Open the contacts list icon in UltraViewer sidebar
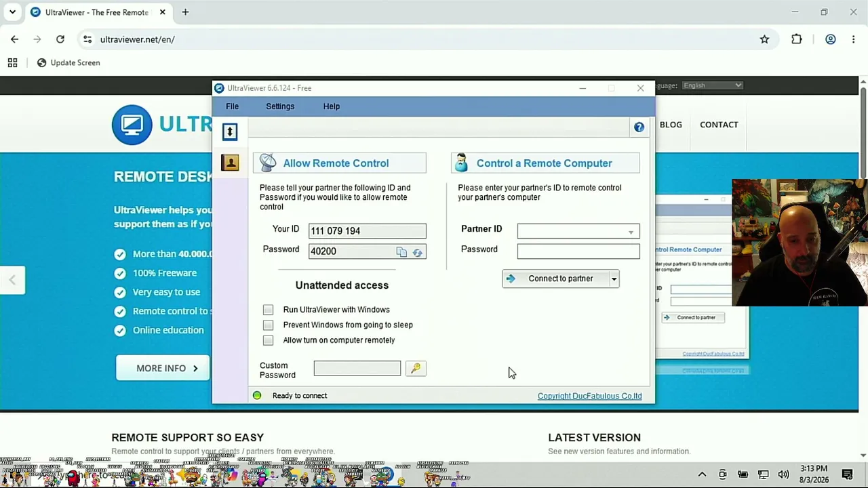This screenshot has height=488, width=868. point(230,163)
